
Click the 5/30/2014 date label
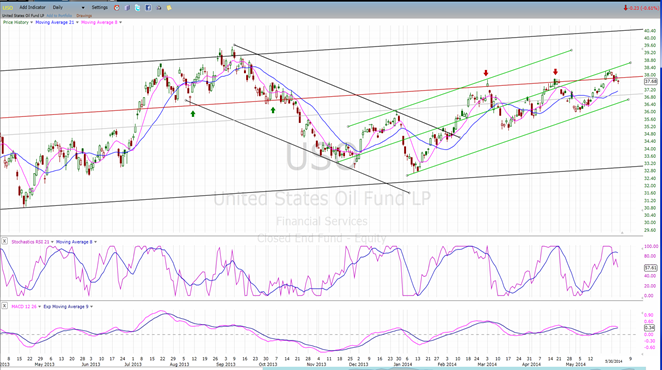(614, 361)
